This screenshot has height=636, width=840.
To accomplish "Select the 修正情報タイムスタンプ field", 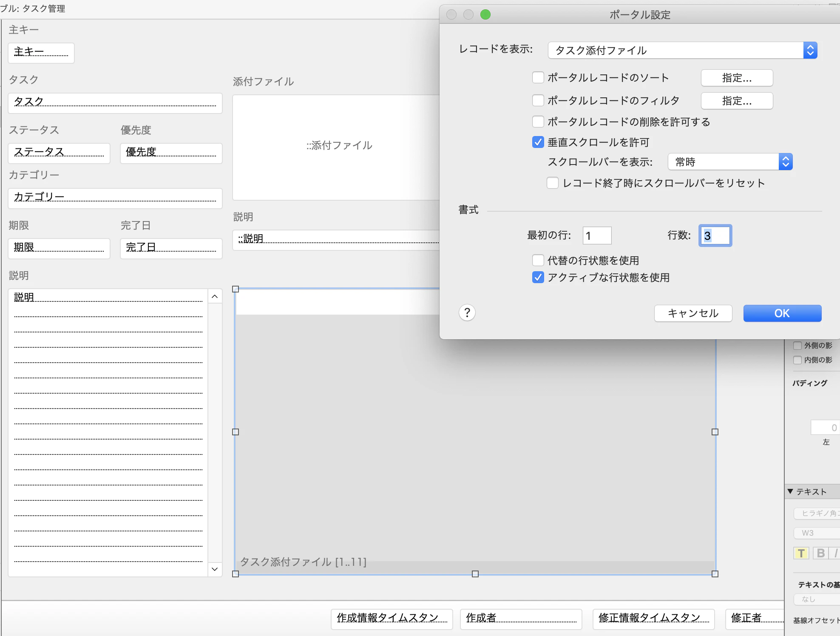I will tap(654, 619).
